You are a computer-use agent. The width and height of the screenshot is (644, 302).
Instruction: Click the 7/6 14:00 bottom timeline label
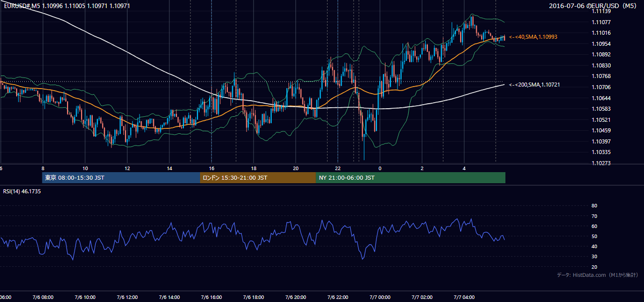169,297
